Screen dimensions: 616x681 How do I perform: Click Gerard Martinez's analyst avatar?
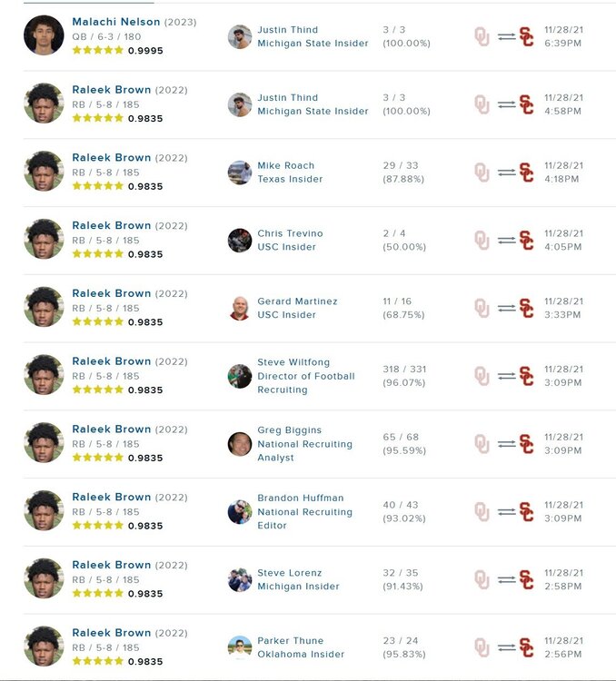(240, 308)
